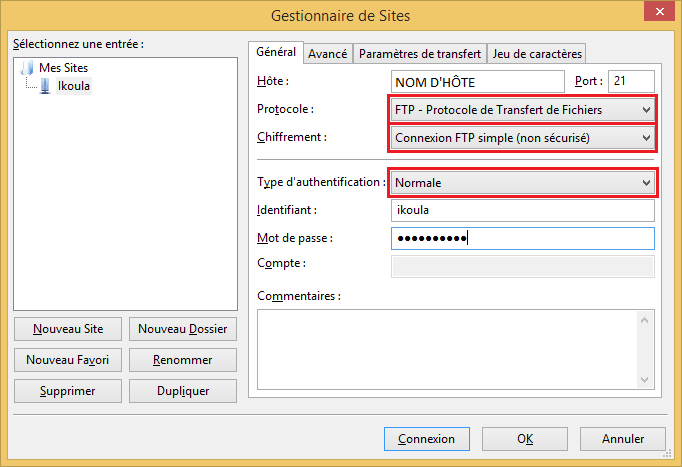The height and width of the screenshot is (467, 682).
Task: Open the Avancé tab
Action: pos(328,54)
